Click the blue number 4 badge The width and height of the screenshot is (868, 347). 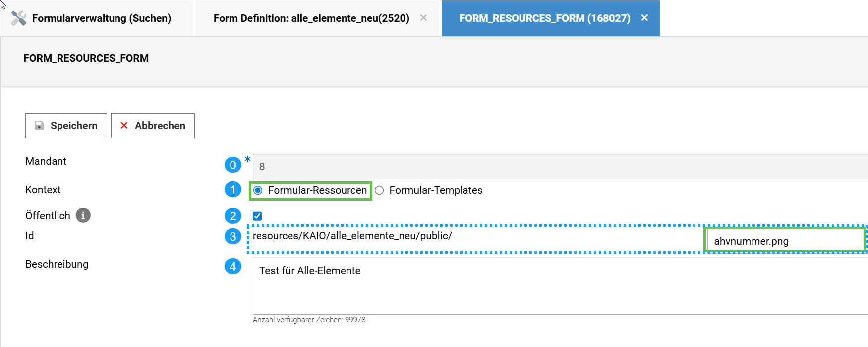pyautogui.click(x=233, y=267)
